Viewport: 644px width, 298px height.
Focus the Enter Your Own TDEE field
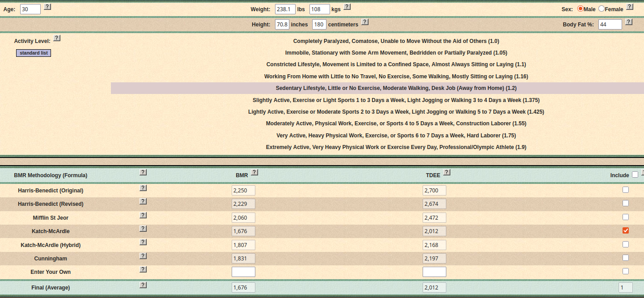pos(434,272)
